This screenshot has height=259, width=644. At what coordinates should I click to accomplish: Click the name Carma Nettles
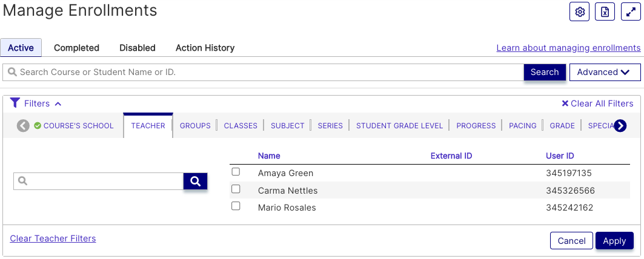pos(288,191)
